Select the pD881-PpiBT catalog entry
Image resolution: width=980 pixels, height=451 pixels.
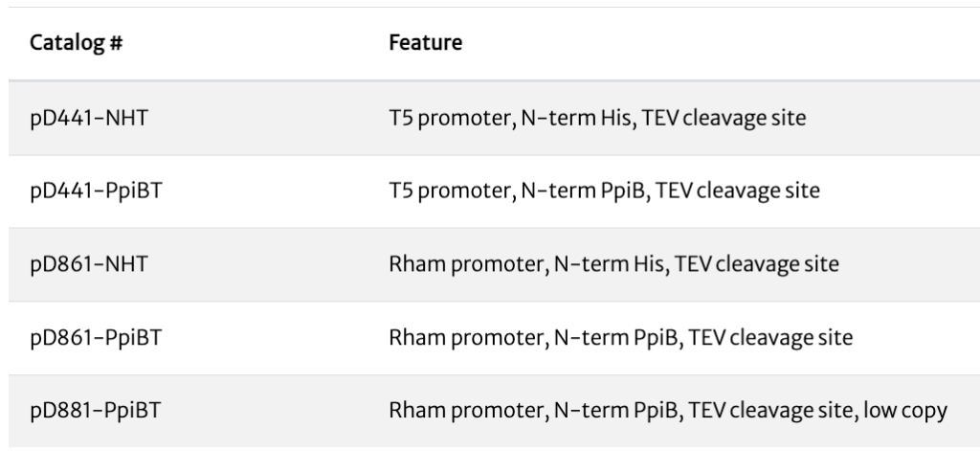[96, 411]
